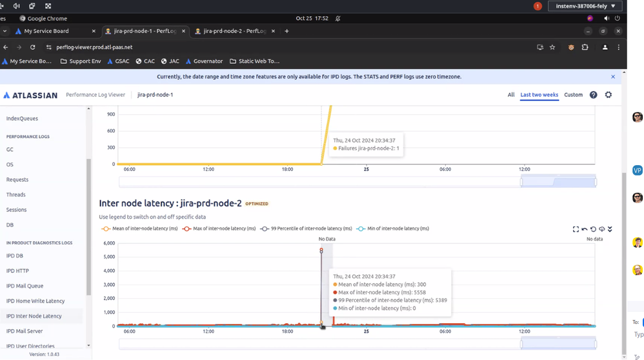Open Requests in the sidebar
The height and width of the screenshot is (360, 644).
(17, 180)
